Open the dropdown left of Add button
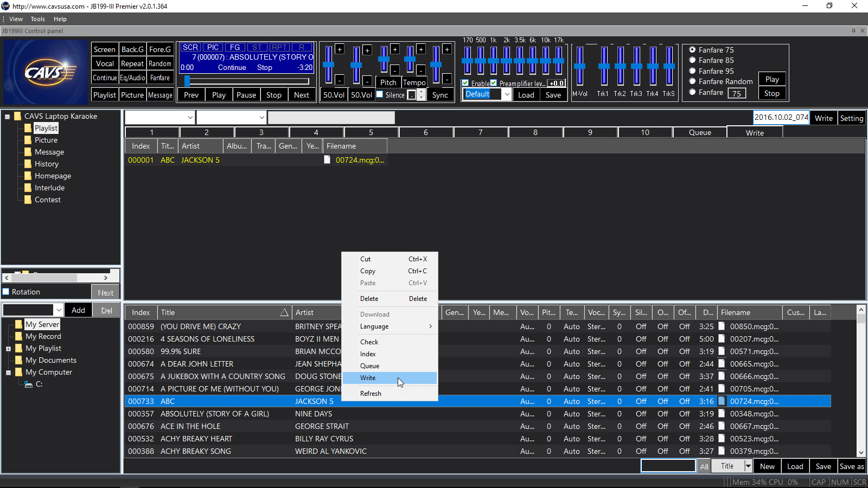 (x=59, y=310)
